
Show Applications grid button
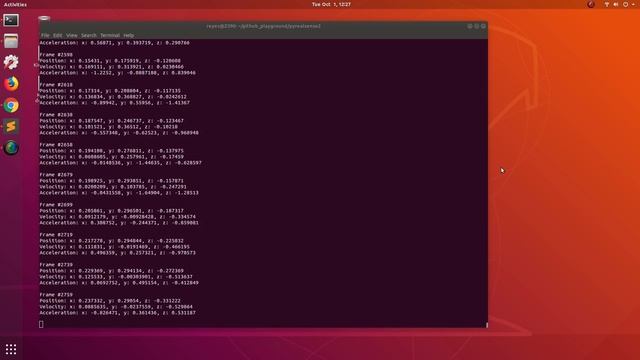[x=11, y=349]
